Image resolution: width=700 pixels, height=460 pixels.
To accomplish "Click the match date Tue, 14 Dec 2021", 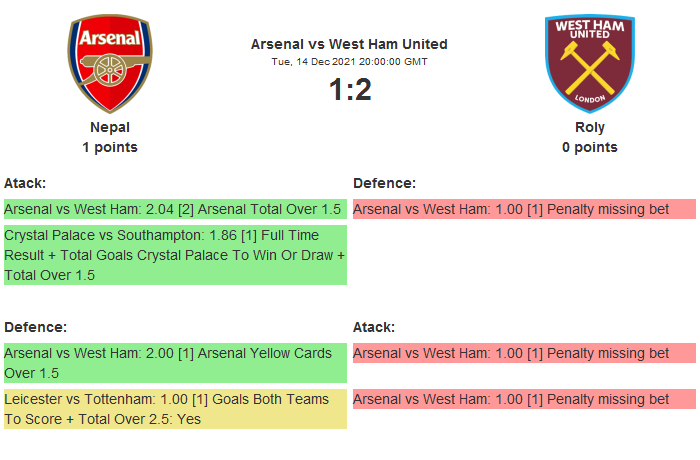I will 349,61.
